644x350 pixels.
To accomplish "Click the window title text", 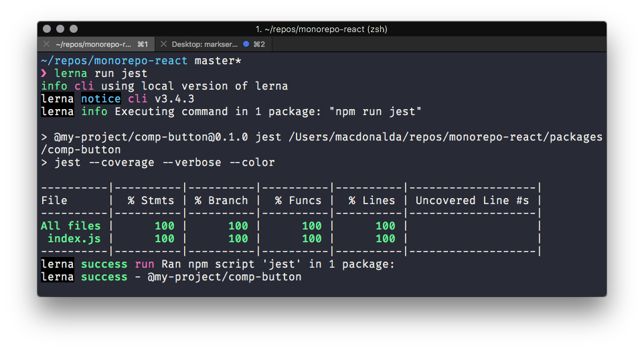I will (x=321, y=29).
